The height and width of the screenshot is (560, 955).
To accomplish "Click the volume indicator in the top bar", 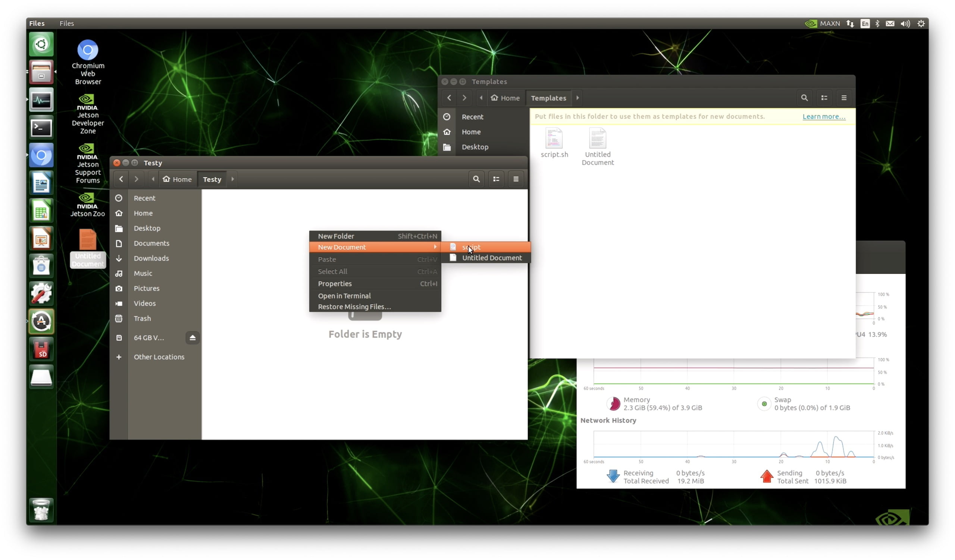I will pos(905,23).
